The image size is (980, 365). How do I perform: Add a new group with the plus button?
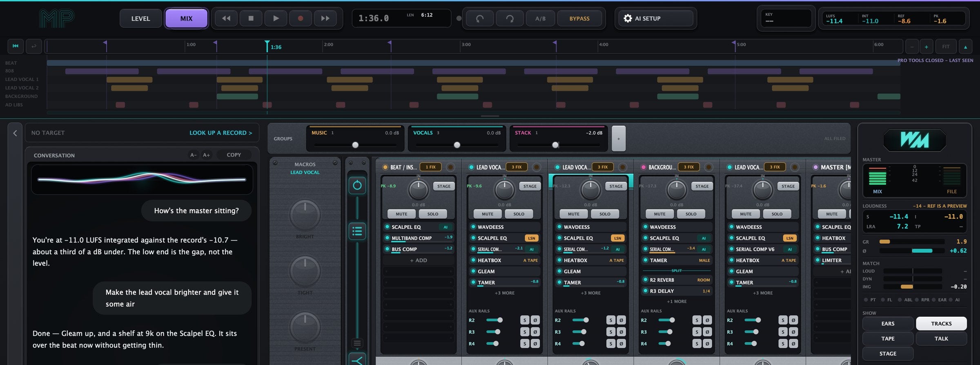(619, 139)
